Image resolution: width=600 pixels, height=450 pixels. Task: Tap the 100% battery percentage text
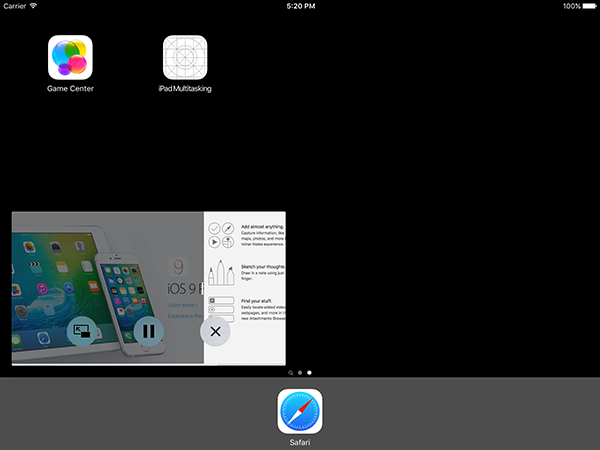[x=572, y=6]
